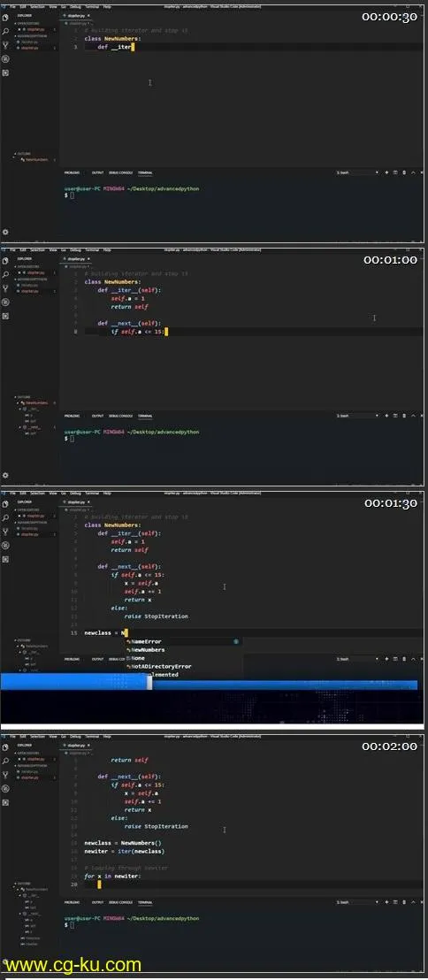Open Explorer view in the 00:00:30 frame
428x980 pixels.
tap(5, 18)
